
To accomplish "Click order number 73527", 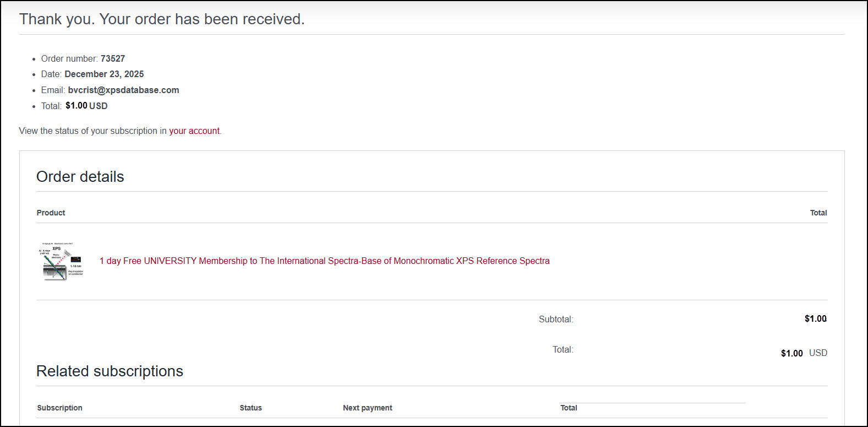I will click(112, 59).
